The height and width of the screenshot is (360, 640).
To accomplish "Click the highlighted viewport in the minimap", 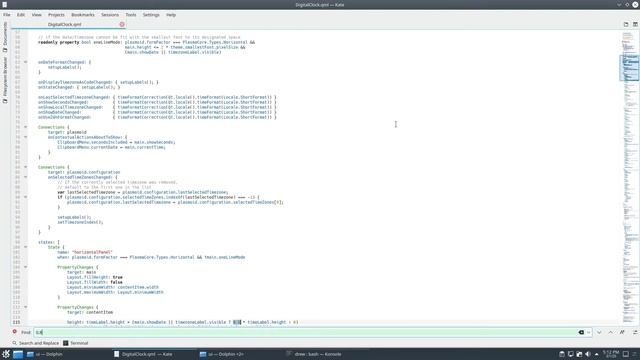I will point(629,67).
